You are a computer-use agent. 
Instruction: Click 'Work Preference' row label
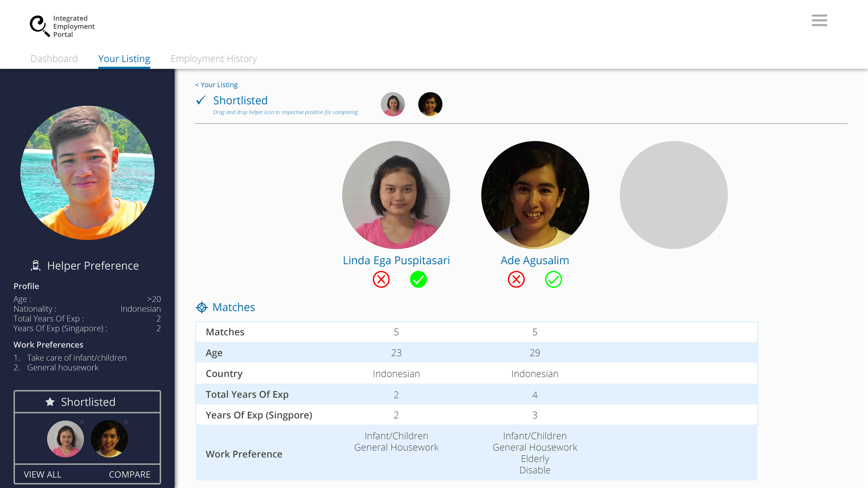point(244,454)
